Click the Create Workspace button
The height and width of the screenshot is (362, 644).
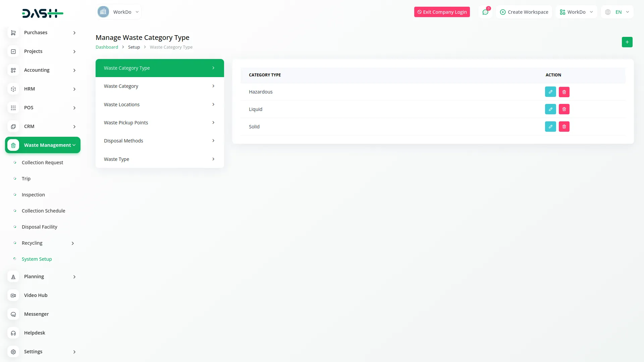[x=524, y=12]
